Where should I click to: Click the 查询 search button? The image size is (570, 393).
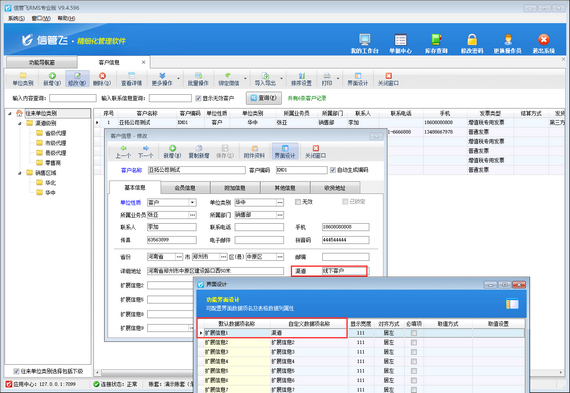[x=264, y=98]
